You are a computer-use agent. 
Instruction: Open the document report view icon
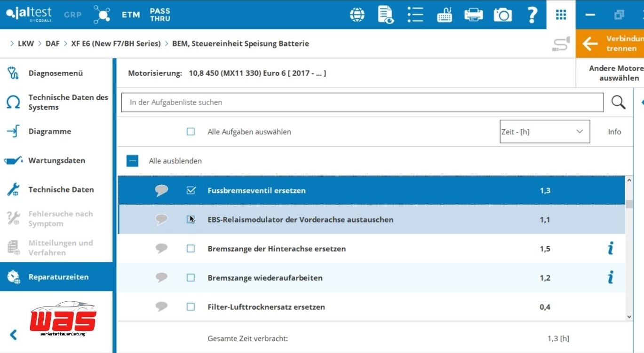pyautogui.click(x=386, y=15)
